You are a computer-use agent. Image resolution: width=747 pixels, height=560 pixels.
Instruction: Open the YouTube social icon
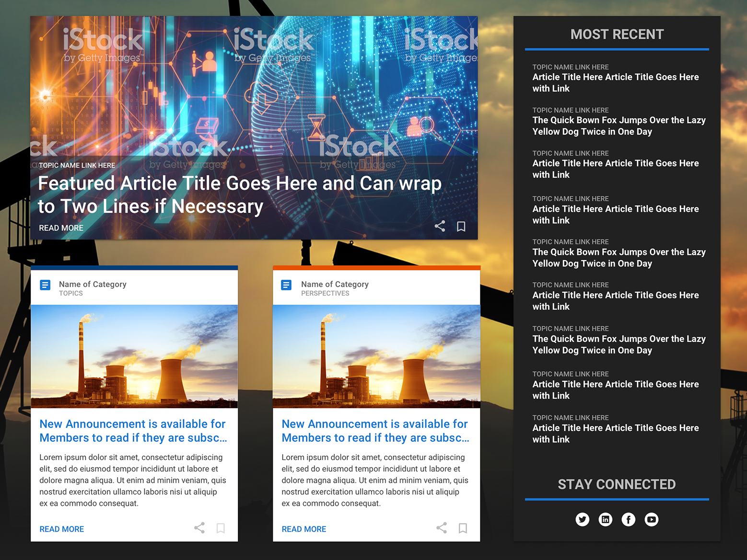(652, 519)
